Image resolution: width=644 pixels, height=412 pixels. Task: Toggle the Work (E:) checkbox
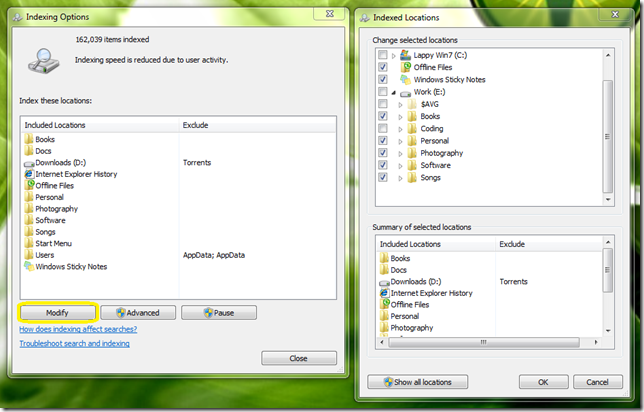pyautogui.click(x=383, y=92)
